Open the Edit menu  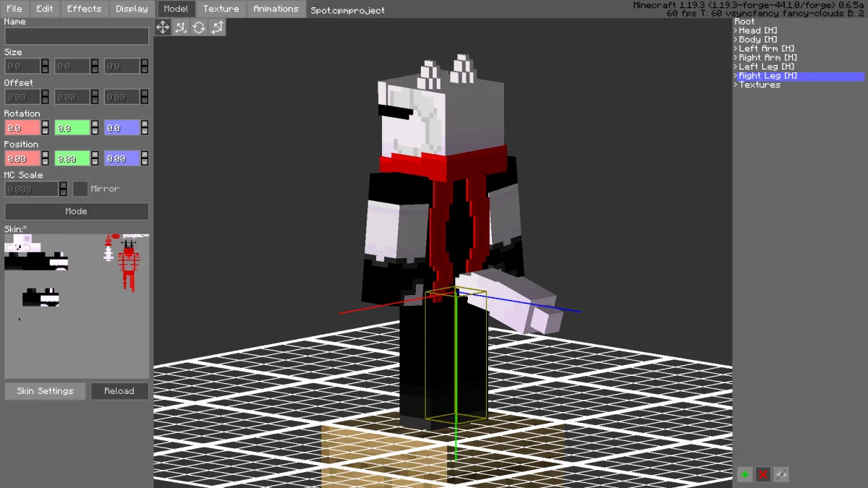(45, 9)
